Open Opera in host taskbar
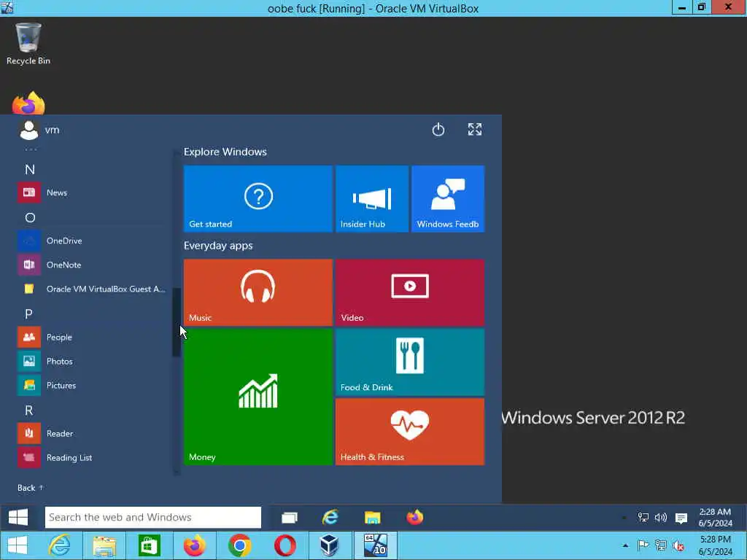This screenshot has width=747, height=560. [x=285, y=545]
